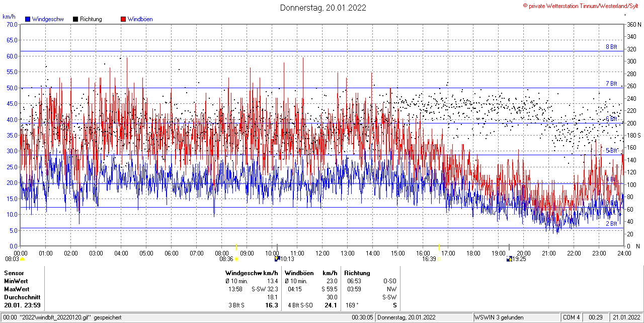Click the chart title Donnerstag, 20.01.2022
Screen dimensions: 644x323
(323, 8)
